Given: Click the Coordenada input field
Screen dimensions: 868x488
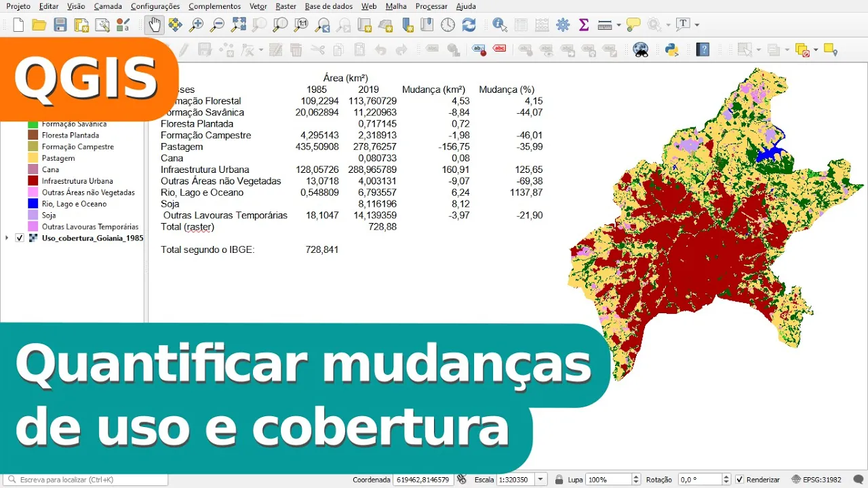Looking at the screenshot, I should pyautogui.click(x=423, y=480).
